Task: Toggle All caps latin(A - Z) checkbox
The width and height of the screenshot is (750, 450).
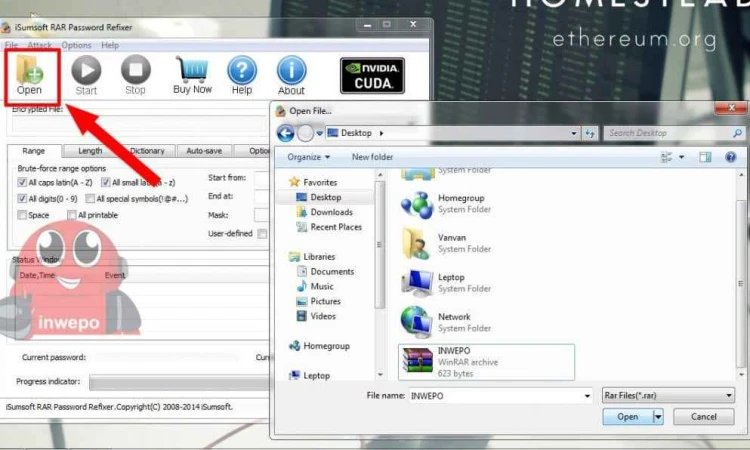Action: pyautogui.click(x=22, y=182)
